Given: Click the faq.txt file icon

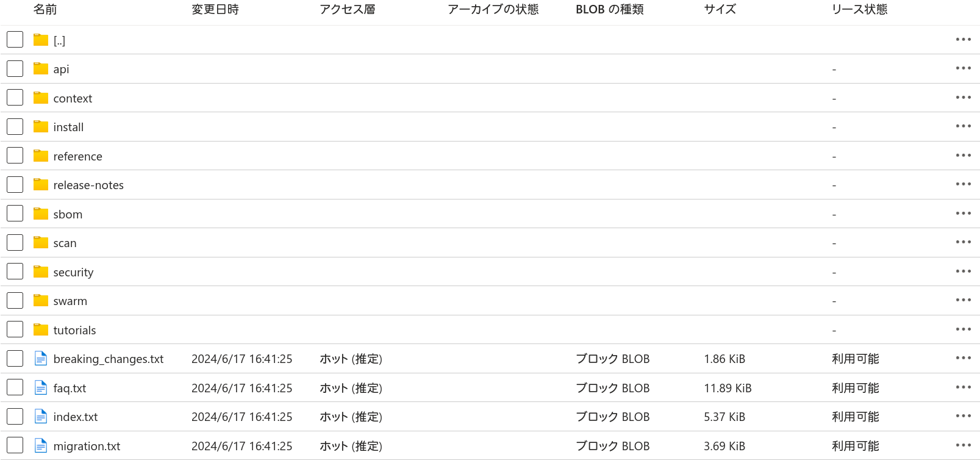Looking at the screenshot, I should click(x=41, y=387).
